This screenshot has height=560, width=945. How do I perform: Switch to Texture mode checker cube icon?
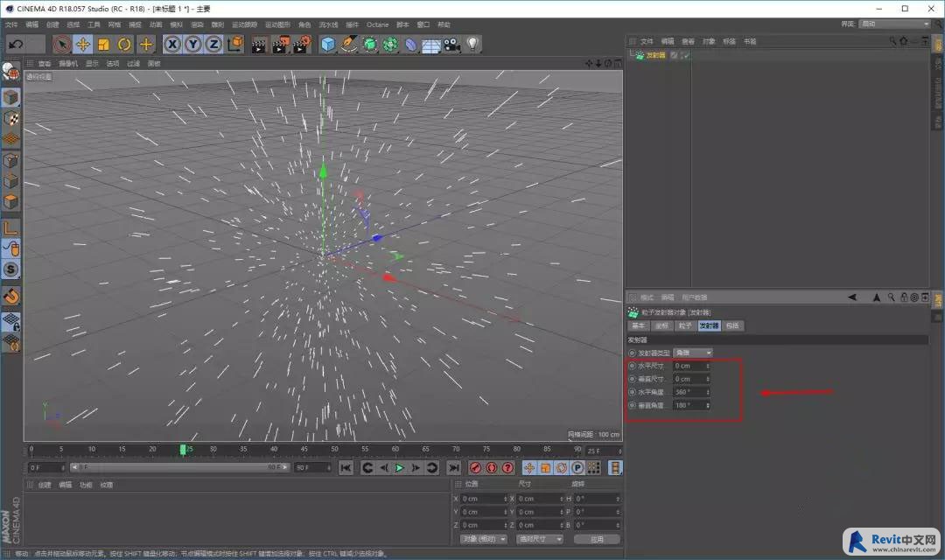(x=11, y=118)
